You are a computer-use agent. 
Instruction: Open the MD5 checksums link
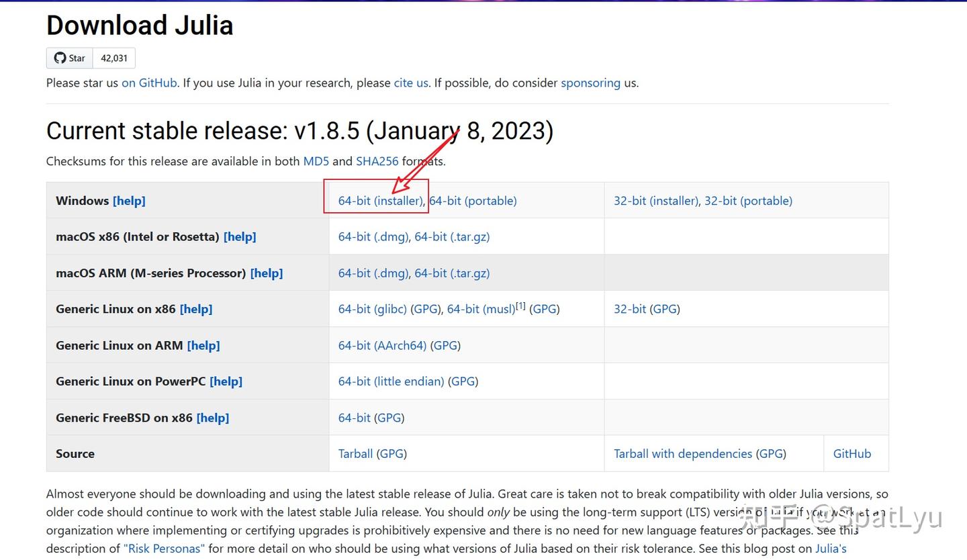316,161
